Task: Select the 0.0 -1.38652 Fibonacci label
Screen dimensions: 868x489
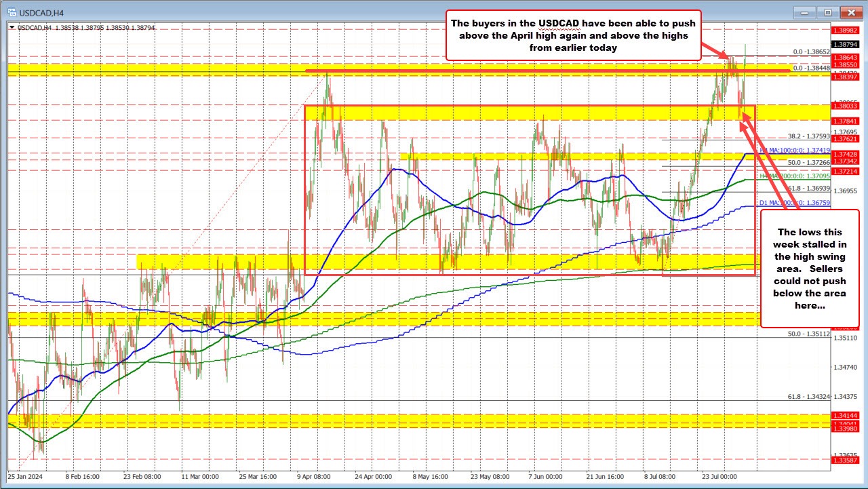Action: coord(811,52)
